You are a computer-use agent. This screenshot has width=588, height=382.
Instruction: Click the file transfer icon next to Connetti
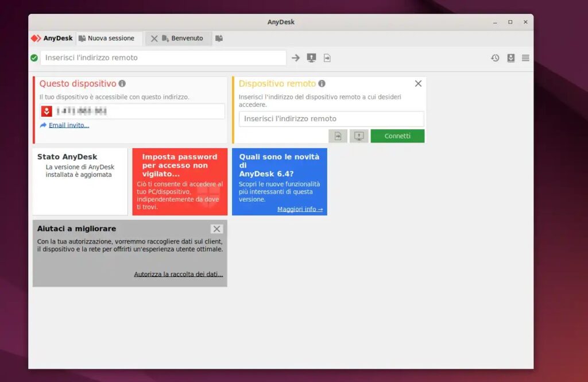(338, 136)
